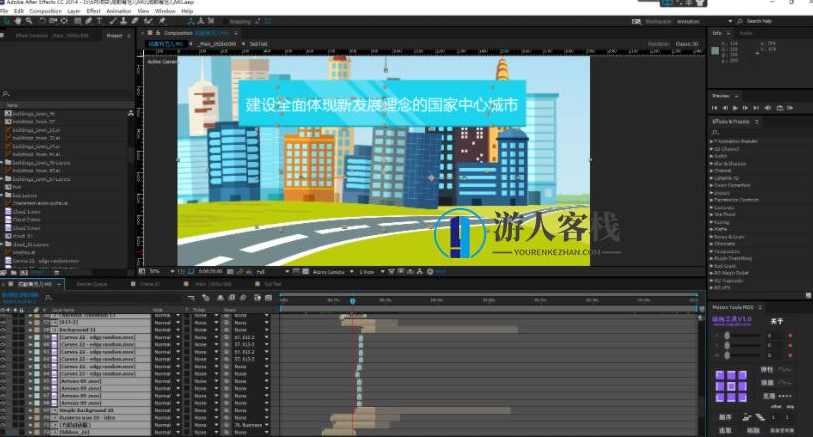The height and width of the screenshot is (437, 813).
Task: Select the Selection arrow tool
Action: (x=6, y=21)
